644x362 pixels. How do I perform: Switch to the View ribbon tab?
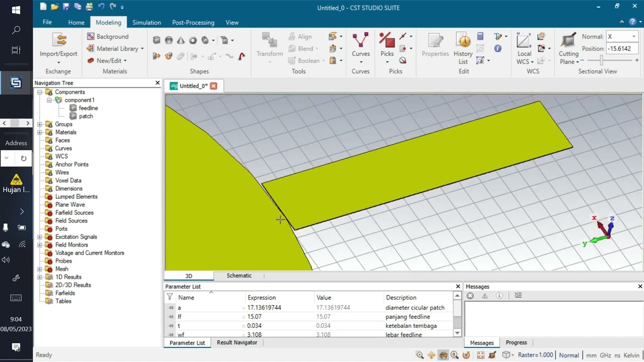coord(232,23)
